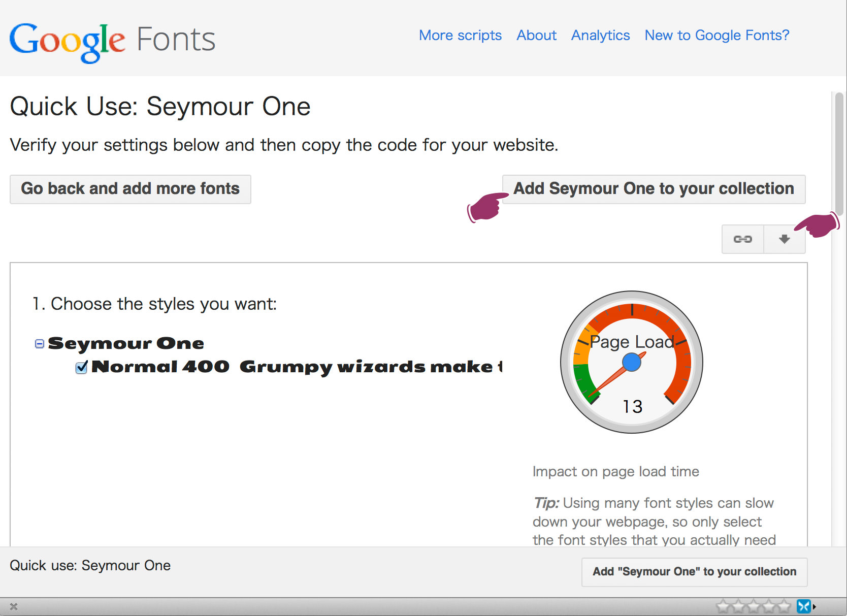
Task: Click the Page Load gauge
Action: pos(632,362)
